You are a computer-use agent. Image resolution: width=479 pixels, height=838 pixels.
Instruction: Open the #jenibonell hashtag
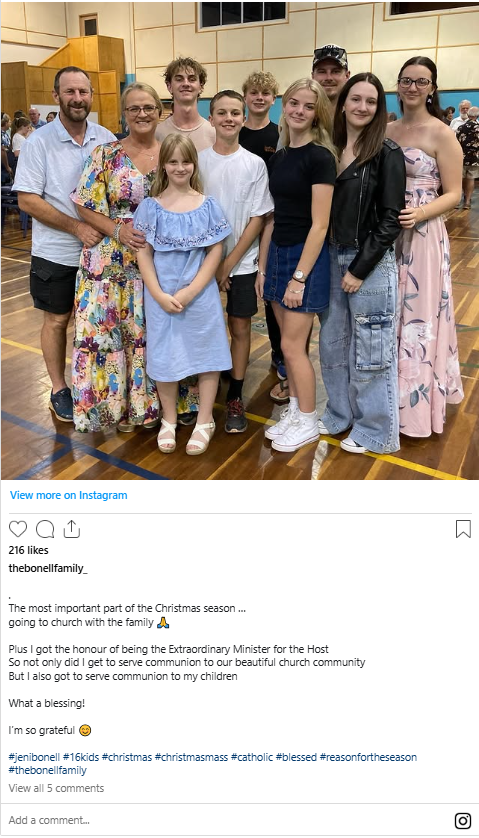pyautogui.click(x=34, y=757)
